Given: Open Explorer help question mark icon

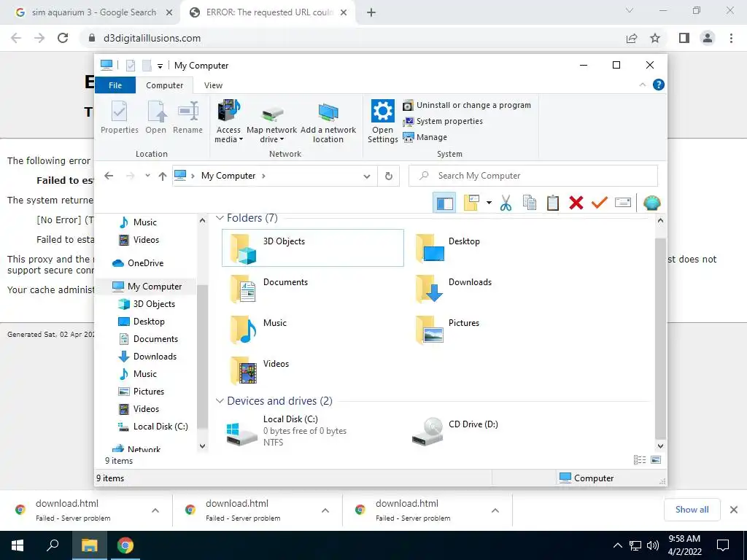Looking at the screenshot, I should [x=659, y=85].
